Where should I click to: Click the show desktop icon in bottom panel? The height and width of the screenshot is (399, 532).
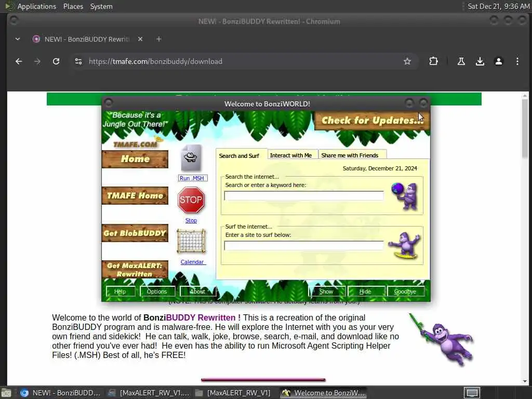point(6,393)
